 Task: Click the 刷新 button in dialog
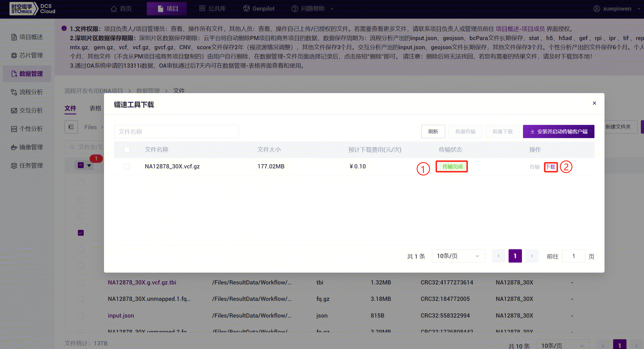click(433, 131)
